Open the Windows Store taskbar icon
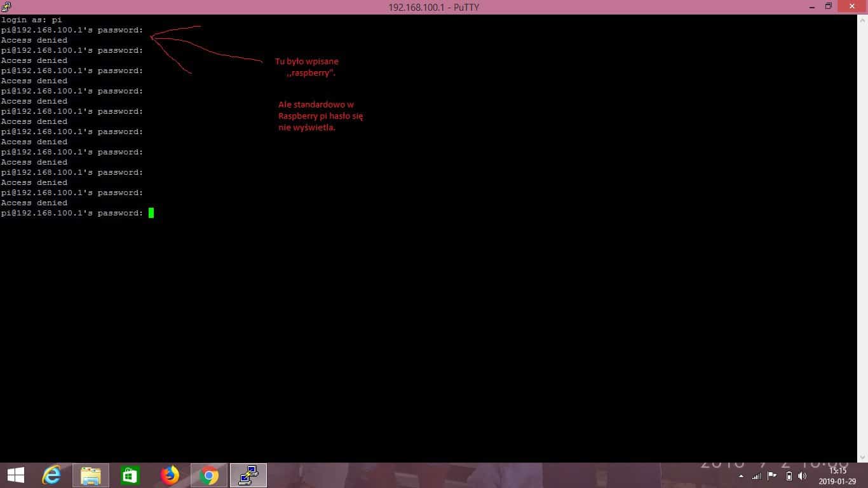 click(x=130, y=475)
